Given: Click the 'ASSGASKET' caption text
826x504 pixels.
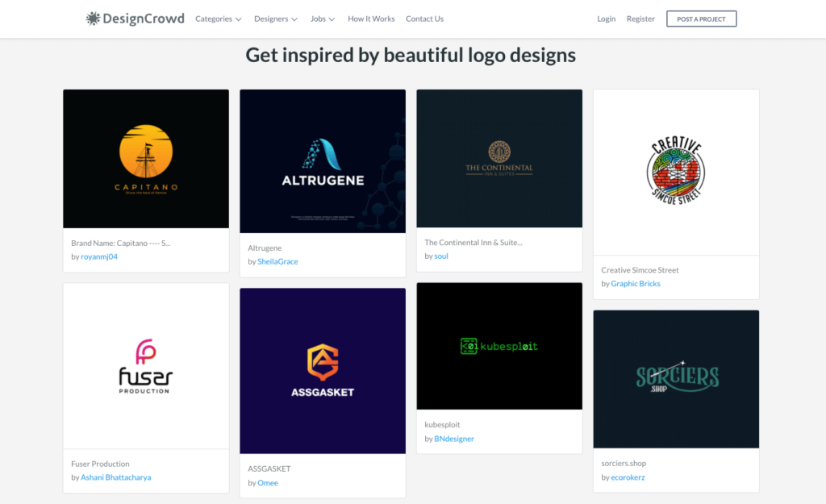Looking at the screenshot, I should click(x=269, y=469).
